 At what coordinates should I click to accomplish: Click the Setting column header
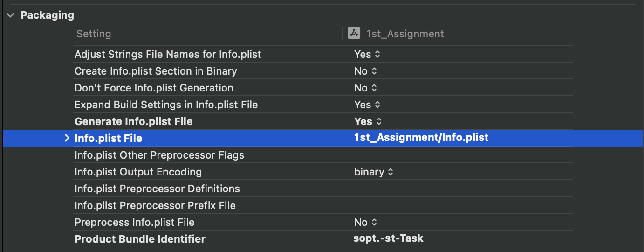(94, 34)
